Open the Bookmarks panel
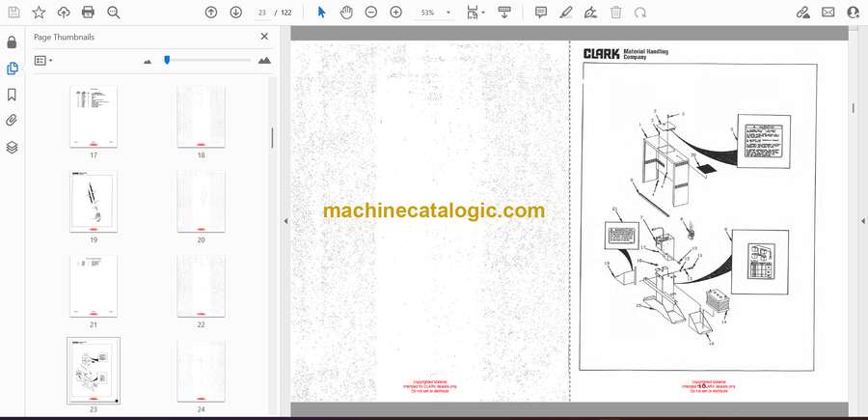This screenshot has height=420, width=868. pyautogui.click(x=13, y=95)
